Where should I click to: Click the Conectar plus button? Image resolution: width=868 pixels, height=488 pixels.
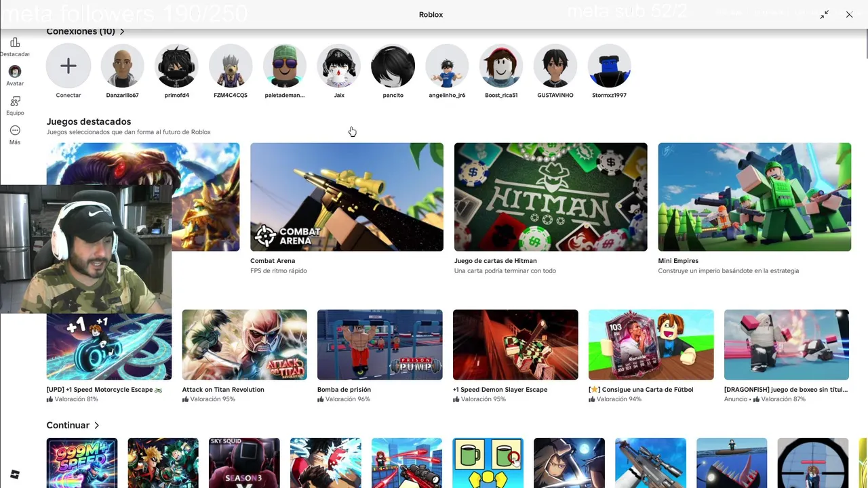68,66
